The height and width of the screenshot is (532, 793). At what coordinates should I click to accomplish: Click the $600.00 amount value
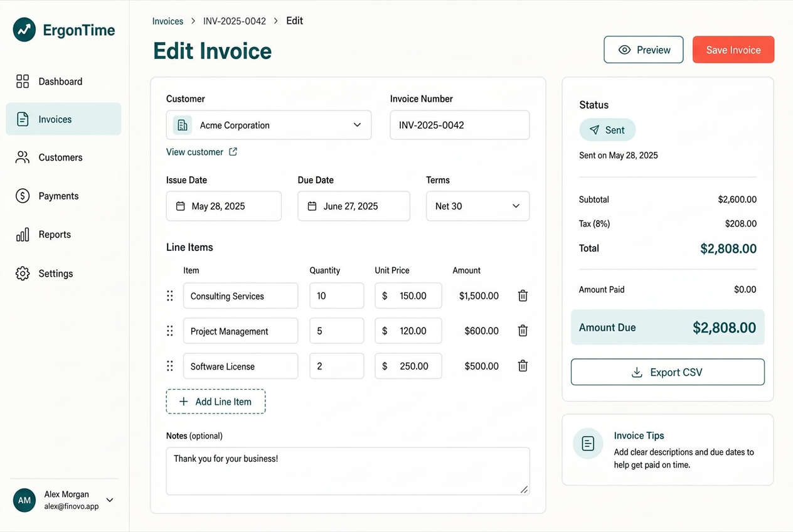482,331
